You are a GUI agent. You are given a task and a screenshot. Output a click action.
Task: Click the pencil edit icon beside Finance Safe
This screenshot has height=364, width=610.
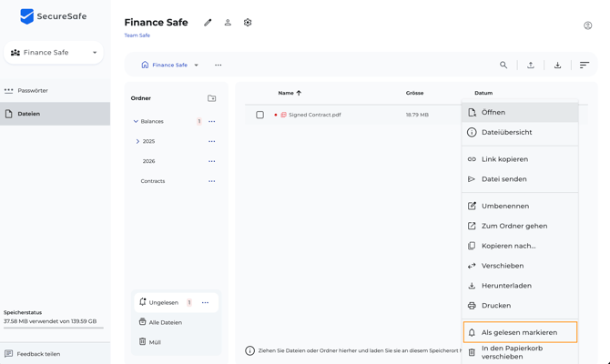coord(208,23)
